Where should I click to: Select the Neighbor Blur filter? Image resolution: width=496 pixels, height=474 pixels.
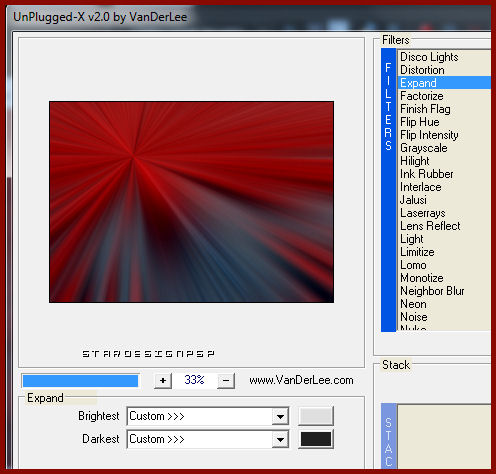tap(444, 291)
